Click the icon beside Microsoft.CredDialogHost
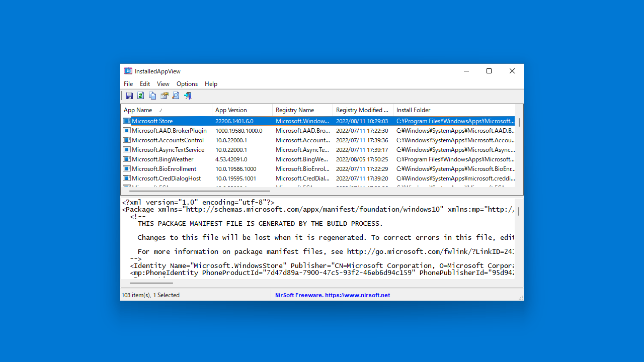 [x=127, y=178]
